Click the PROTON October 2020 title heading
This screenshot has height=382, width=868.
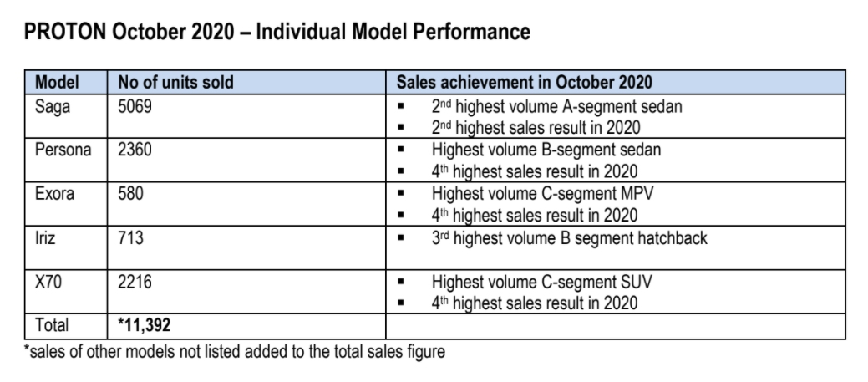tap(277, 33)
